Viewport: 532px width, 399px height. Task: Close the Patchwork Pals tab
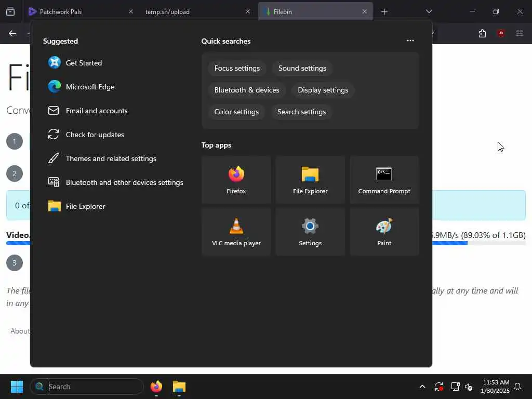tap(130, 11)
